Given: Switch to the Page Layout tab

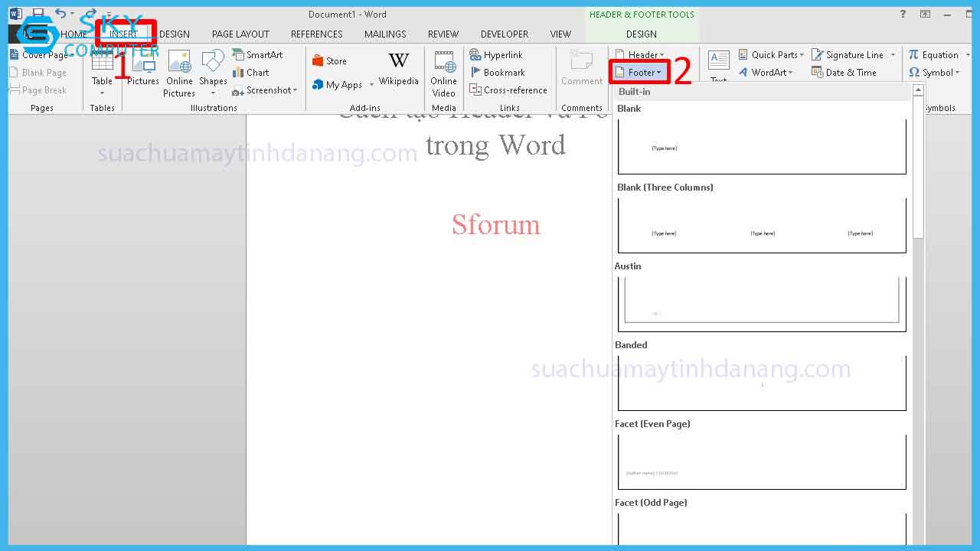Looking at the screenshot, I should pos(240,34).
